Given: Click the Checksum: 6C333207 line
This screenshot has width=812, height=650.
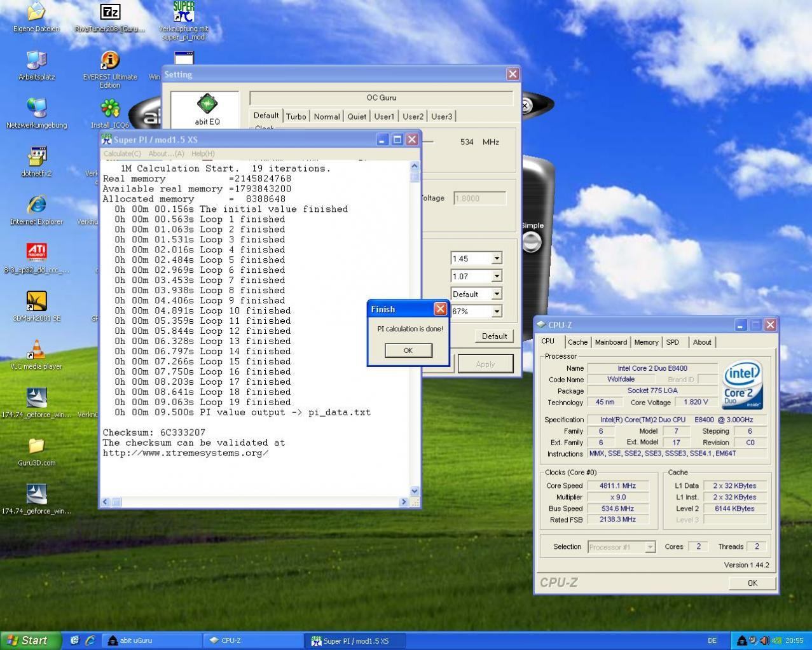Looking at the screenshot, I should click(x=154, y=432).
